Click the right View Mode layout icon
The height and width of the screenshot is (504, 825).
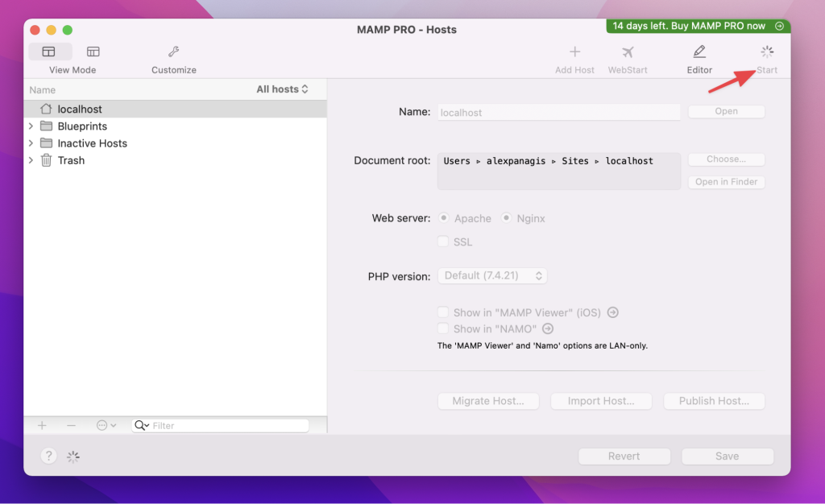click(93, 52)
